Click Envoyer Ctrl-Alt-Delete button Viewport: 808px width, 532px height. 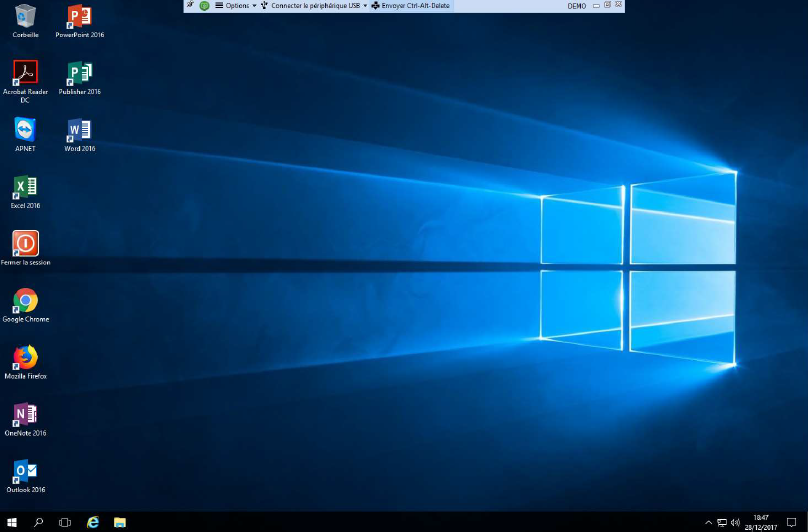[411, 6]
